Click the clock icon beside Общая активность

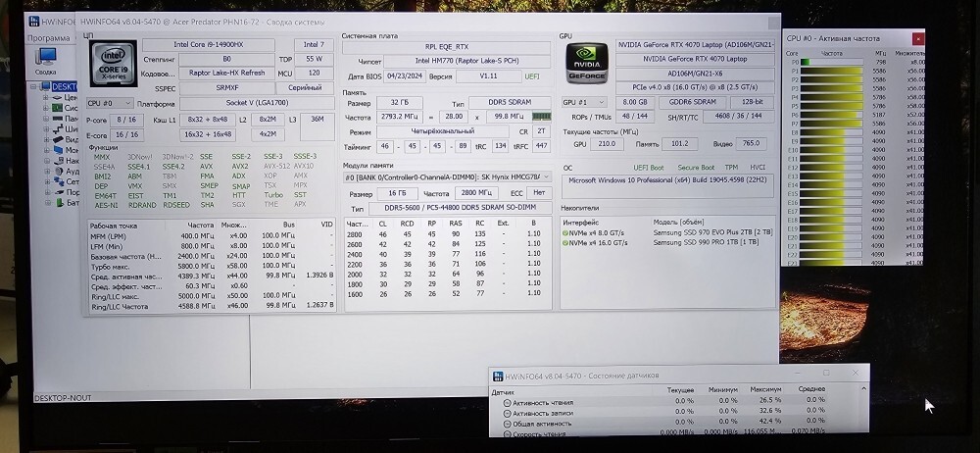(507, 424)
